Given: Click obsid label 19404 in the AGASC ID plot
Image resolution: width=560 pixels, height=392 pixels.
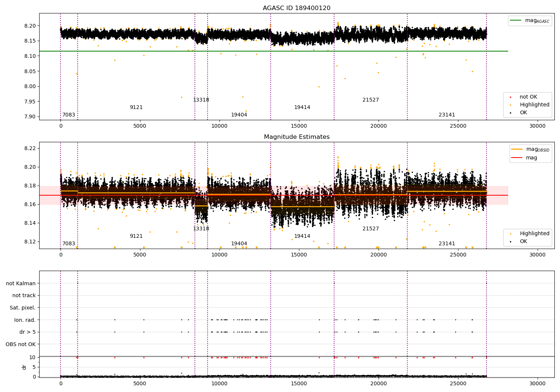Looking at the screenshot, I should 239,115.
